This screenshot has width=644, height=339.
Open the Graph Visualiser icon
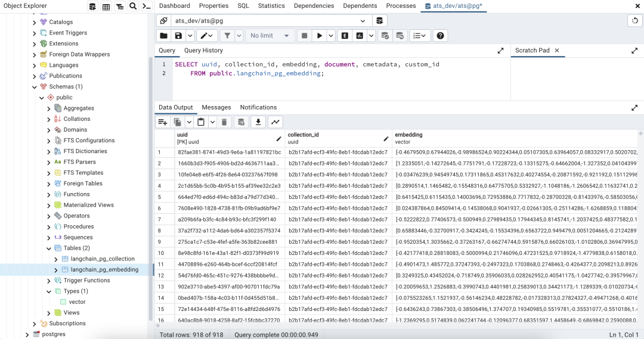pos(275,122)
